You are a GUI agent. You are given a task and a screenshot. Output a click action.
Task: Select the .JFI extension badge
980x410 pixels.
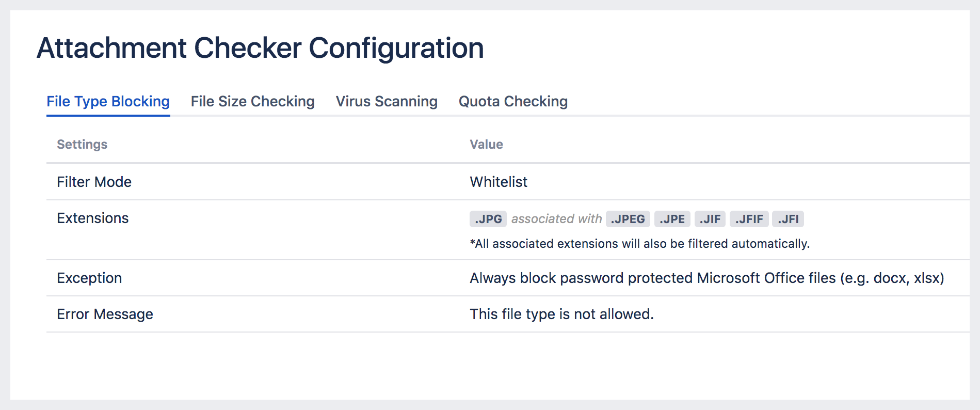[789, 218]
